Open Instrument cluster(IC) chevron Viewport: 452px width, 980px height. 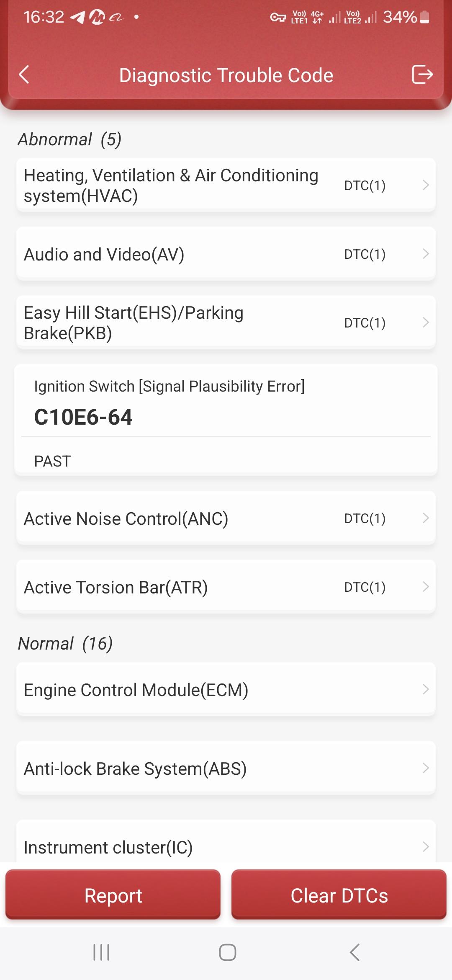tap(426, 847)
